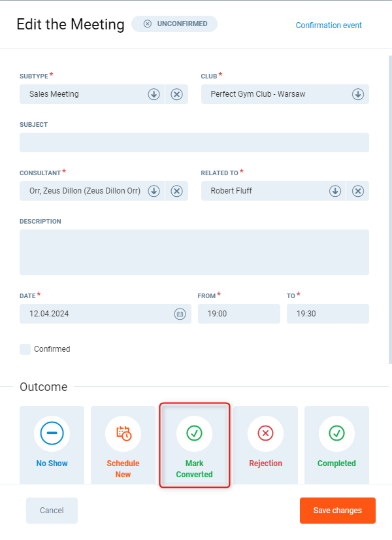Open the Club dropdown list
Screen dimensions: 392x540
(x=358, y=94)
